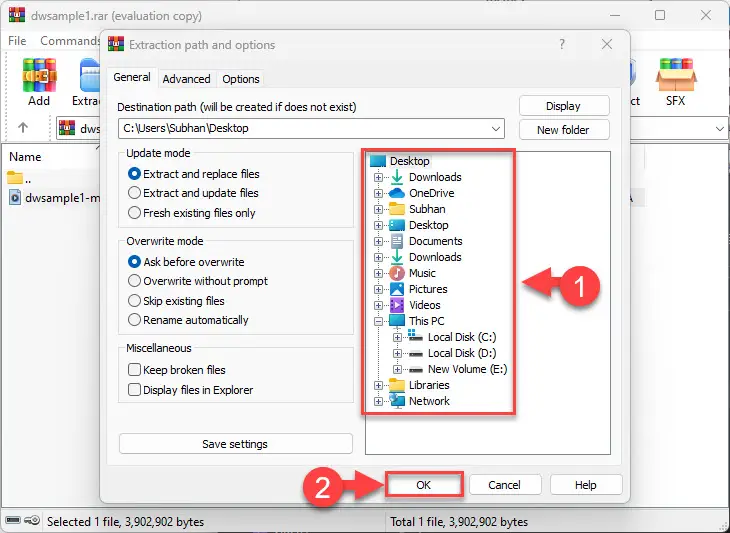Select the Videos icon in folder tree
This screenshot has width=730, height=533.
[x=397, y=305]
